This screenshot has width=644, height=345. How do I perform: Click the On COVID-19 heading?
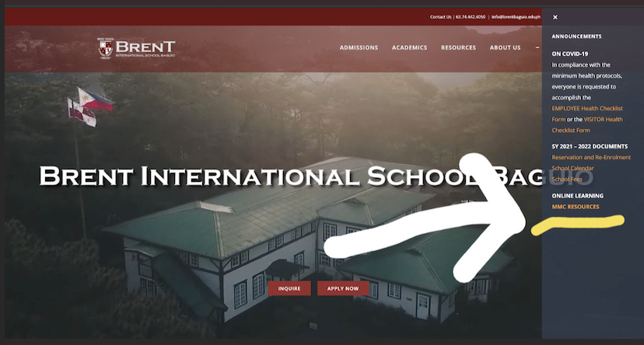click(569, 54)
